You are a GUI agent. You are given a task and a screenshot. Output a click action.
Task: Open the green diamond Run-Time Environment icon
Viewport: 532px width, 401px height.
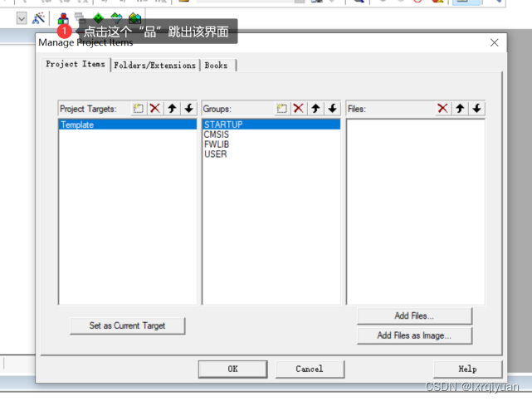tap(99, 18)
